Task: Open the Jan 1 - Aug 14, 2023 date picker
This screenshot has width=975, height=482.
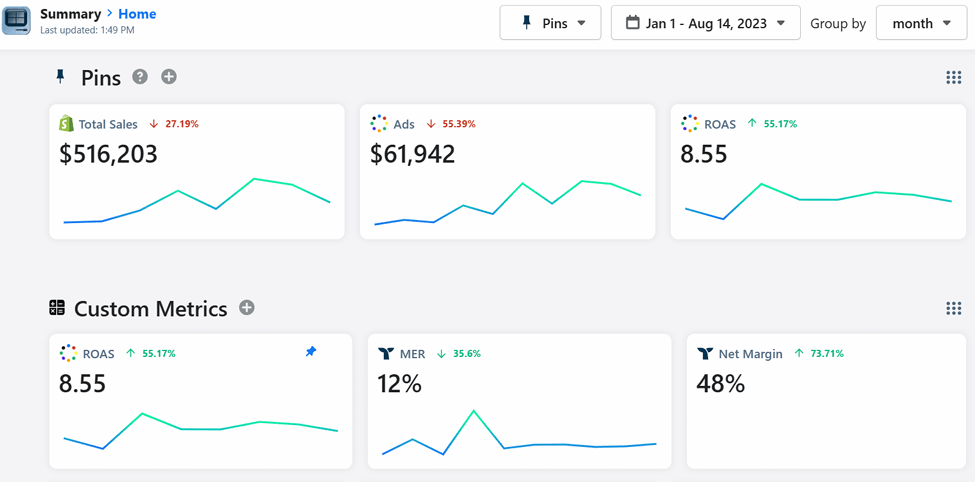Action: (705, 23)
